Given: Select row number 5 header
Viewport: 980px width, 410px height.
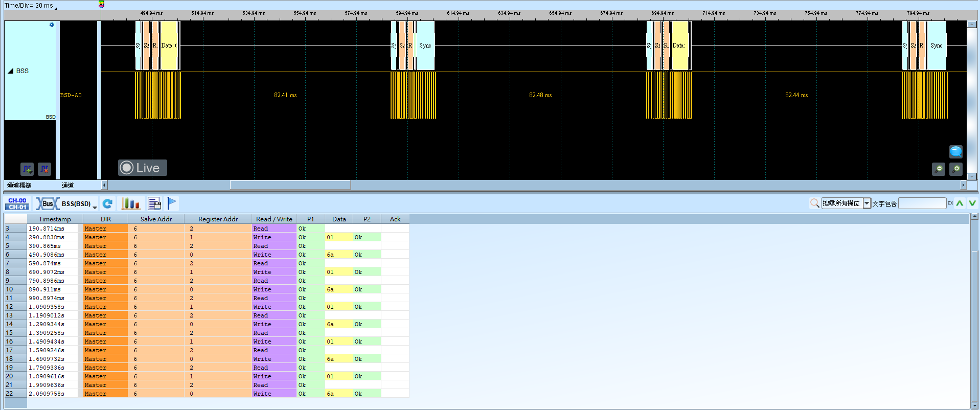Looking at the screenshot, I should coord(15,246).
